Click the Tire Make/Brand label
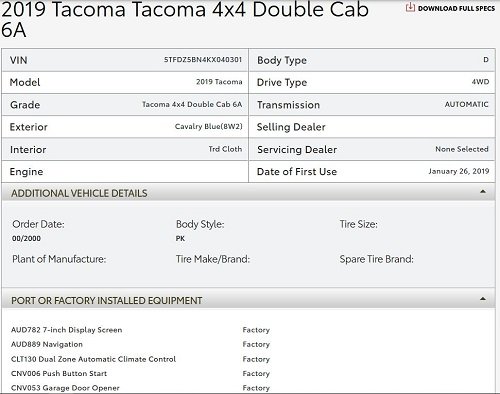The height and width of the screenshot is (394, 500). pyautogui.click(x=213, y=259)
